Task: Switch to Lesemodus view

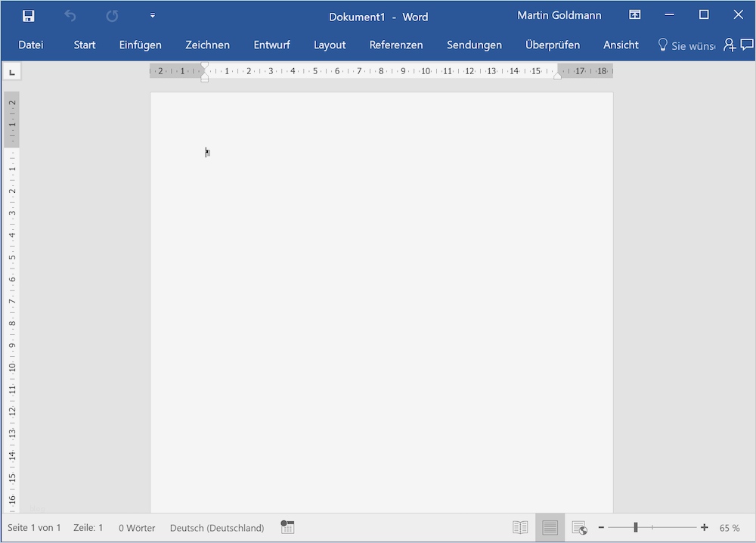Action: click(x=520, y=527)
